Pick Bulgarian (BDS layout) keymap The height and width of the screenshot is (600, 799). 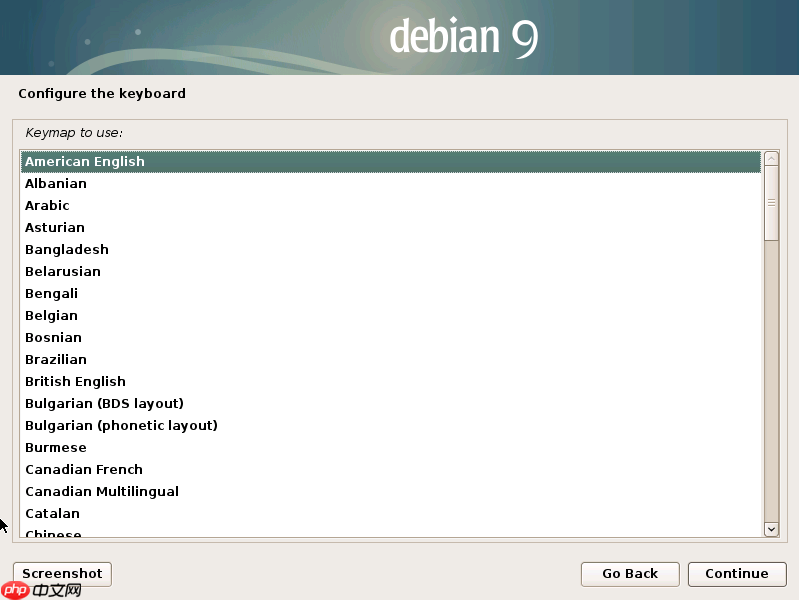(x=391, y=403)
